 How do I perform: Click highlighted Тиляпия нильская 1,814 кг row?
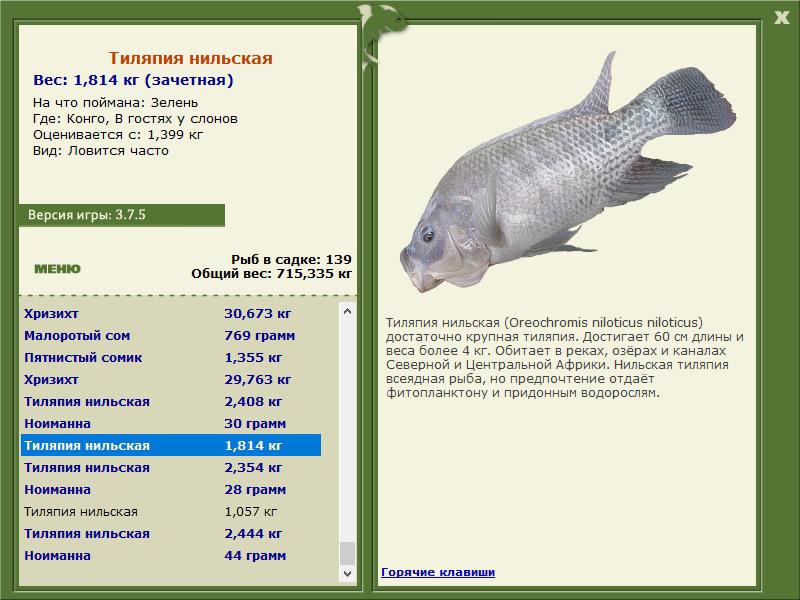(x=170, y=445)
